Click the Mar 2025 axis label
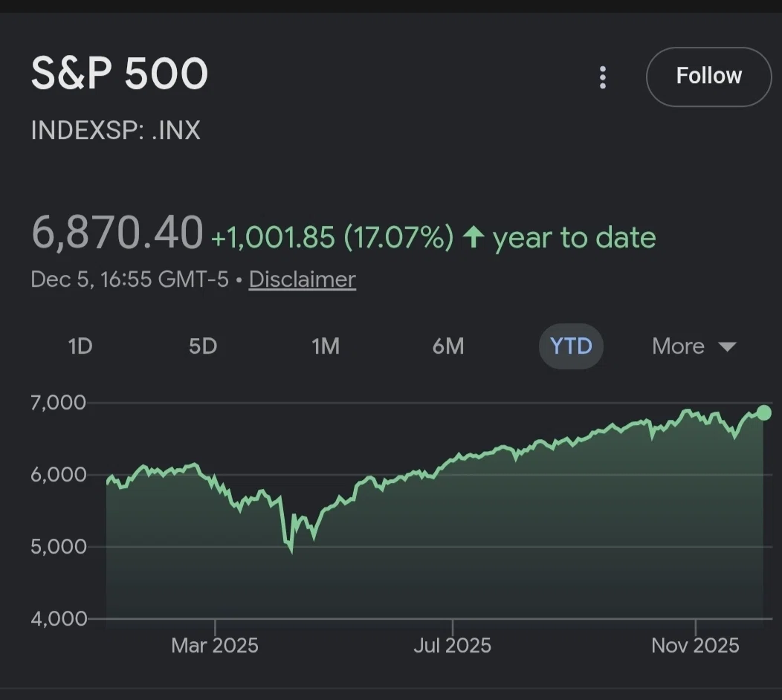The height and width of the screenshot is (700, 782). pyautogui.click(x=215, y=646)
